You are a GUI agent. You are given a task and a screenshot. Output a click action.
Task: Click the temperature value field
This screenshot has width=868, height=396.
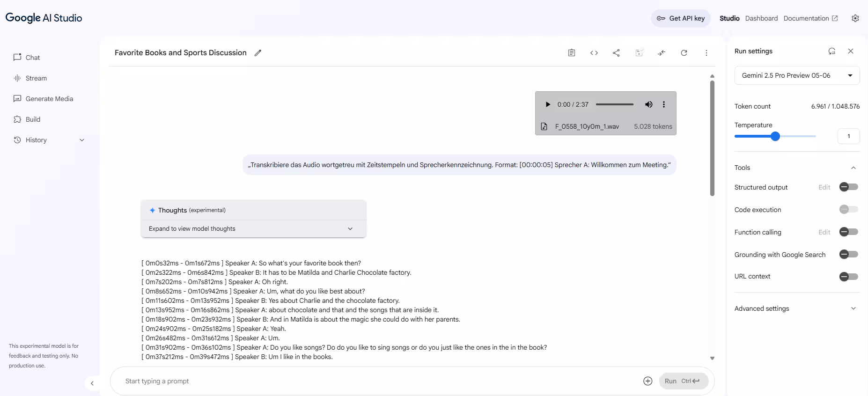848,136
